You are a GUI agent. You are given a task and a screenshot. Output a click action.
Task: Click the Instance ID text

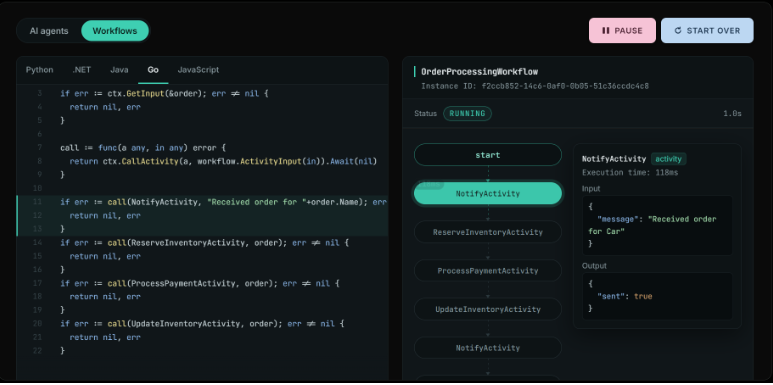535,86
